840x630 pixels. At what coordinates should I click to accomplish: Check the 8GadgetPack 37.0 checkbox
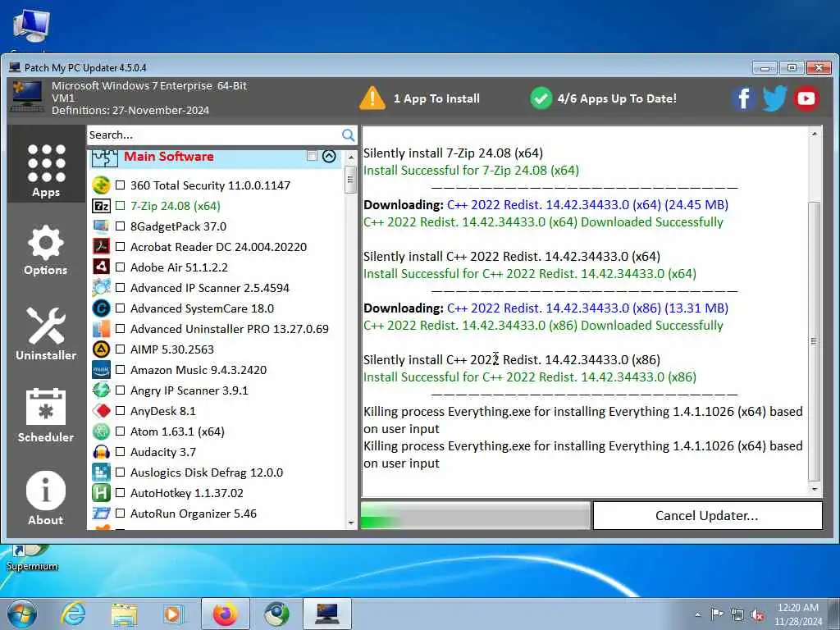click(120, 226)
